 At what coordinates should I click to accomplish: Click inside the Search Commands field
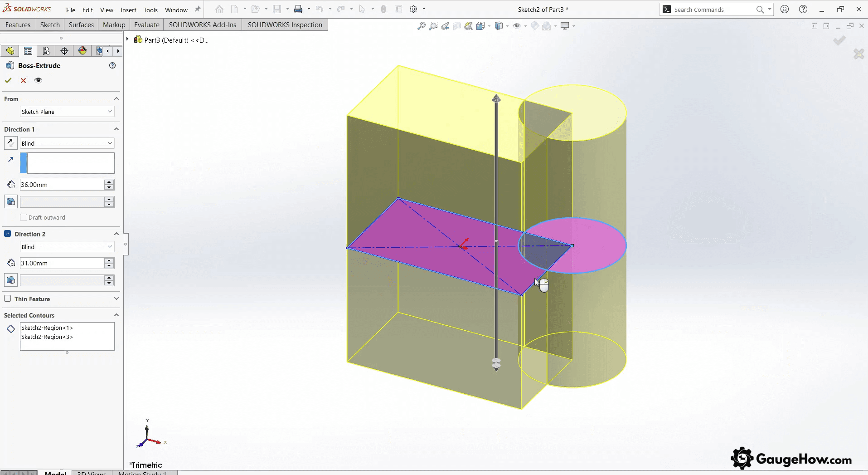(x=712, y=9)
